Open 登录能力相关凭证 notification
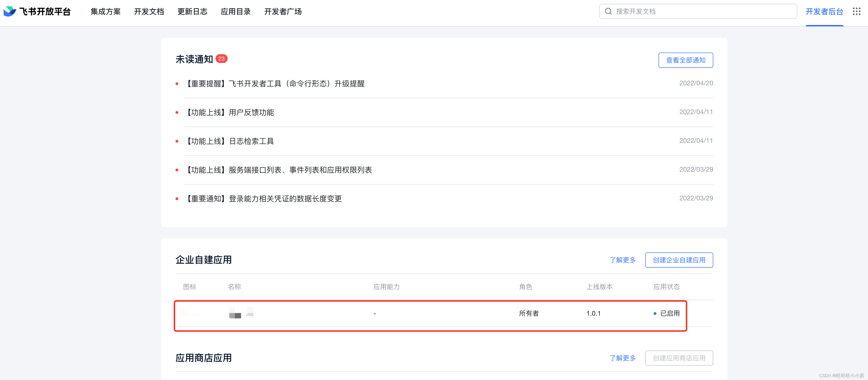 [x=264, y=199]
